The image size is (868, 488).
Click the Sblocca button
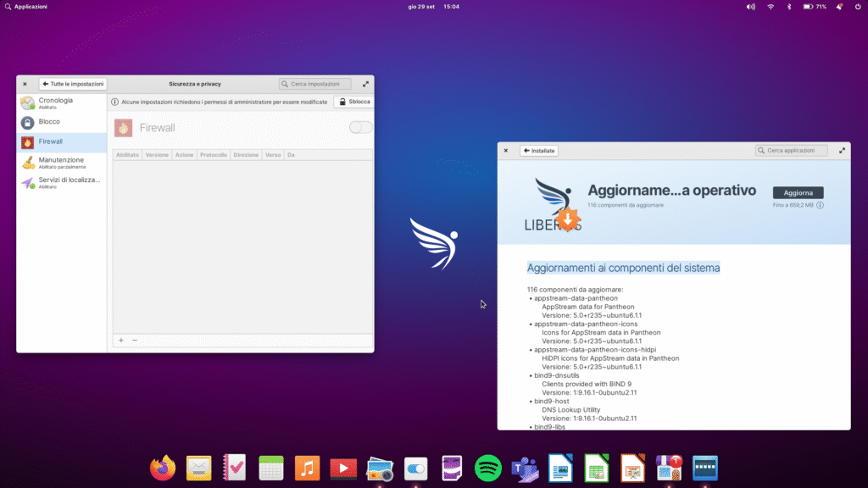point(353,102)
